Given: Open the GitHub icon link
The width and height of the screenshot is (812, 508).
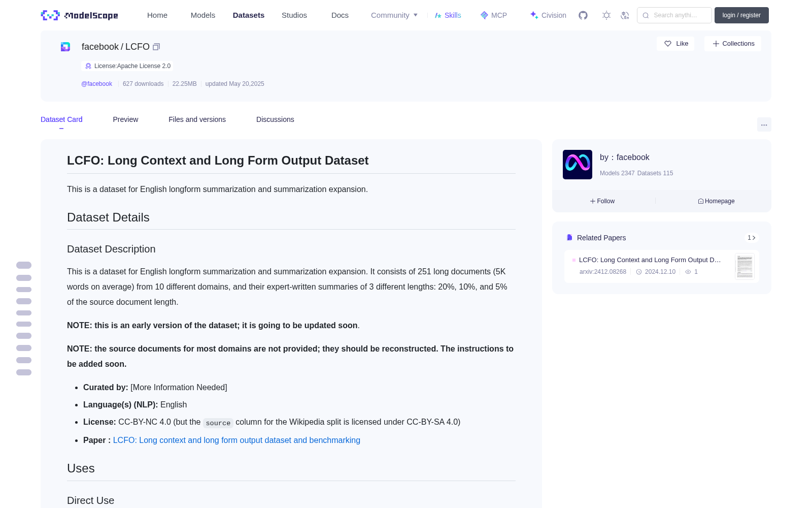Looking at the screenshot, I should [x=583, y=15].
